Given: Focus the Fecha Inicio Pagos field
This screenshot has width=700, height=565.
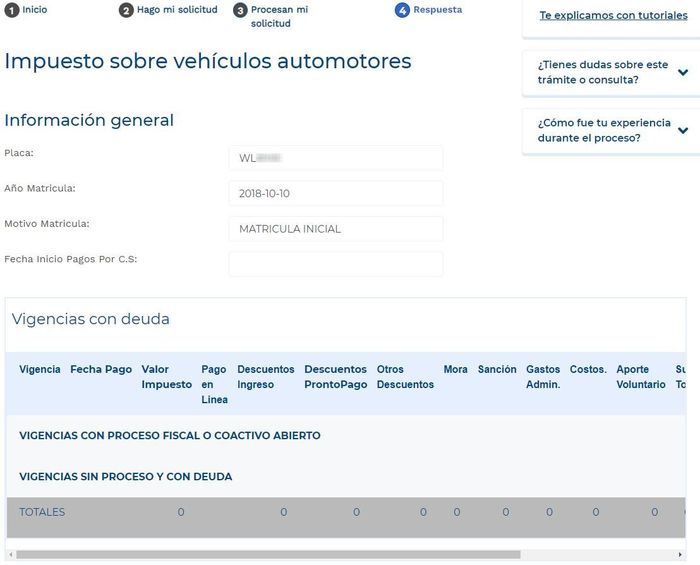Looking at the screenshot, I should 335,264.
